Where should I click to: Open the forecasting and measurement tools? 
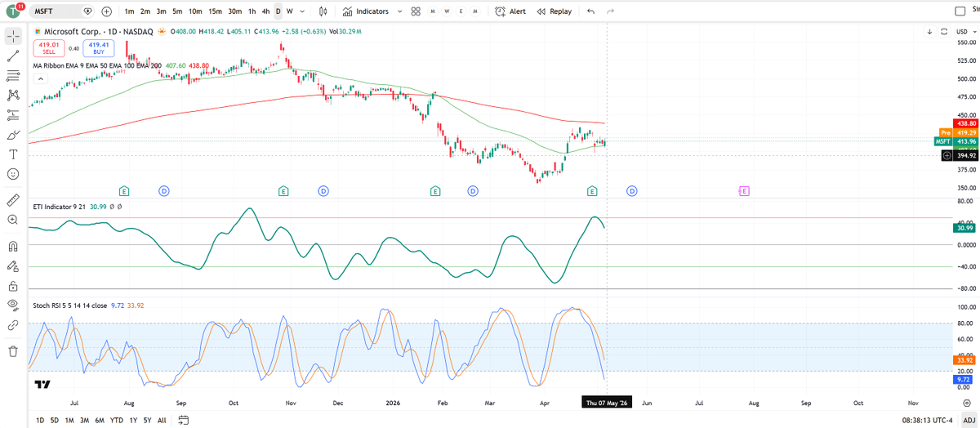(x=13, y=115)
